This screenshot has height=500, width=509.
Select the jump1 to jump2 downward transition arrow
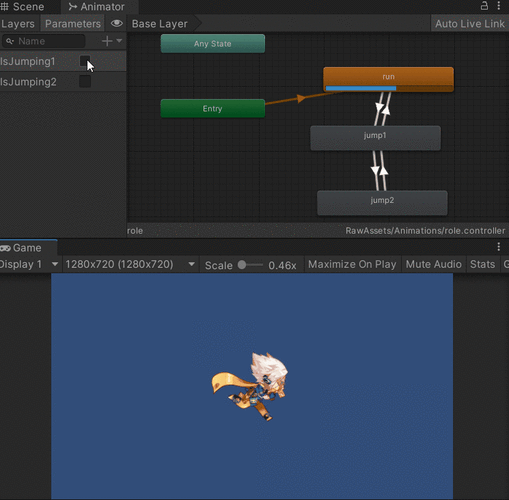pyautogui.click(x=375, y=170)
